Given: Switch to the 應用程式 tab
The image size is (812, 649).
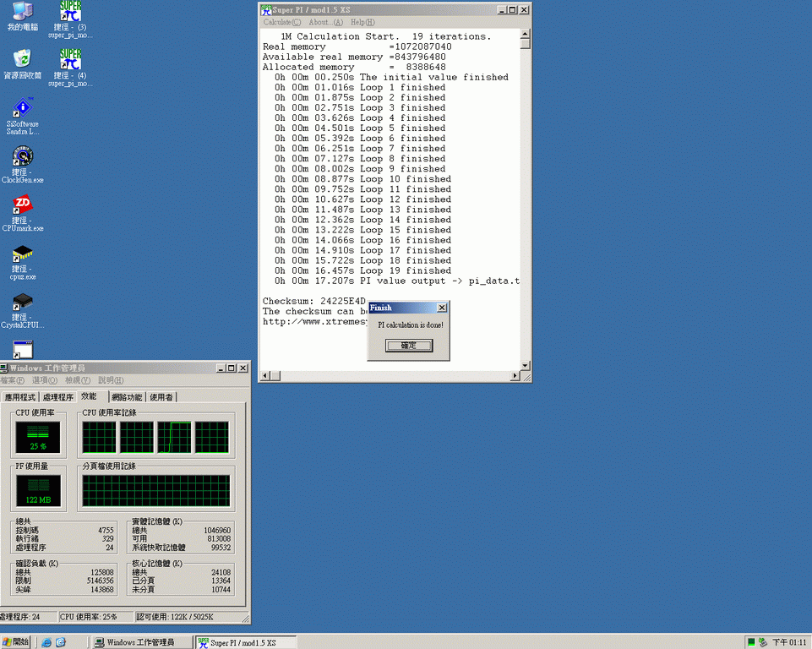Looking at the screenshot, I should 19,397.
